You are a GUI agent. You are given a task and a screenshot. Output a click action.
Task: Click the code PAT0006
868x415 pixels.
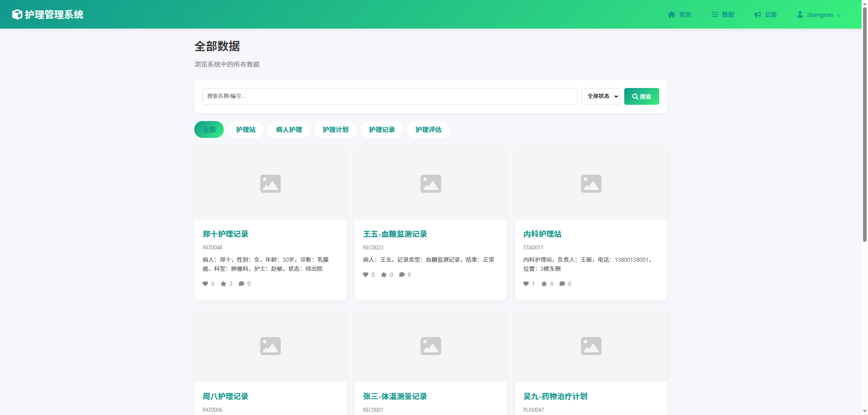click(x=212, y=410)
